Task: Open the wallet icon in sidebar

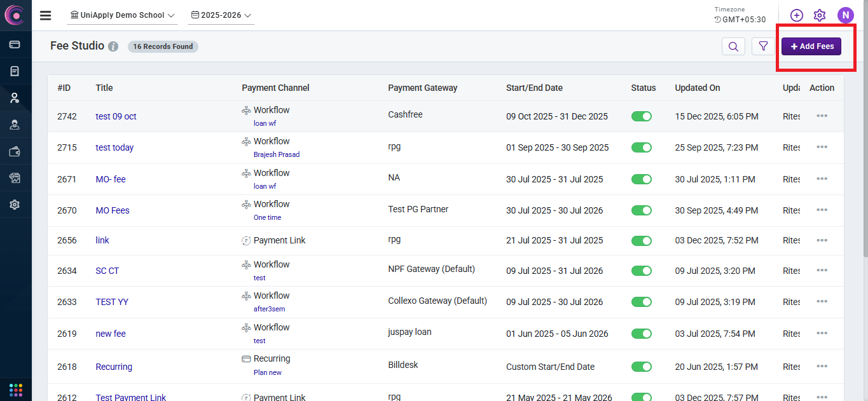Action: [x=15, y=151]
